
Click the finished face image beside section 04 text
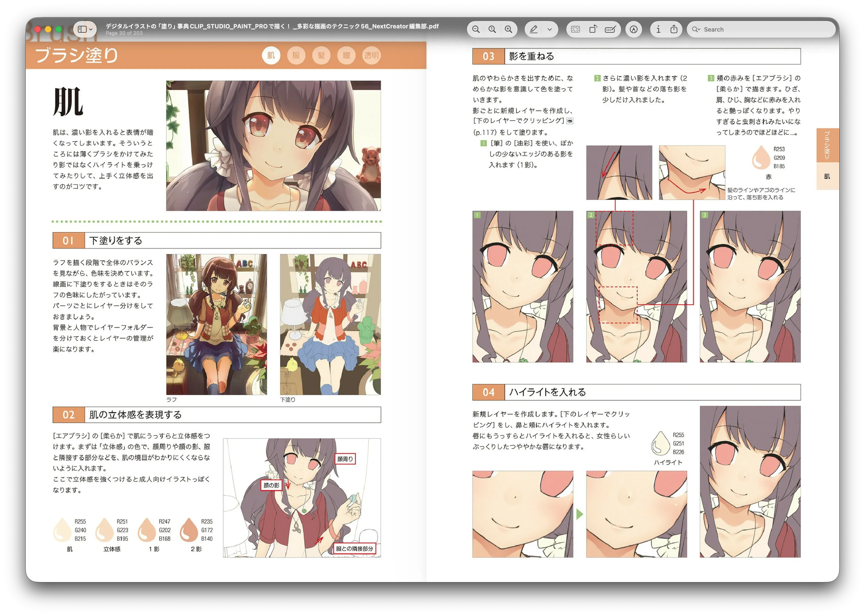(x=750, y=482)
